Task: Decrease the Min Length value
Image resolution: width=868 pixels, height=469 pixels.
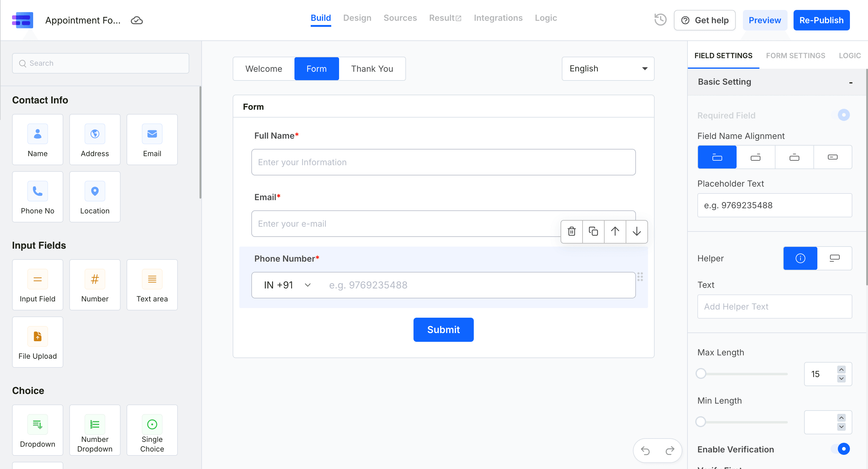Action: 841,427
